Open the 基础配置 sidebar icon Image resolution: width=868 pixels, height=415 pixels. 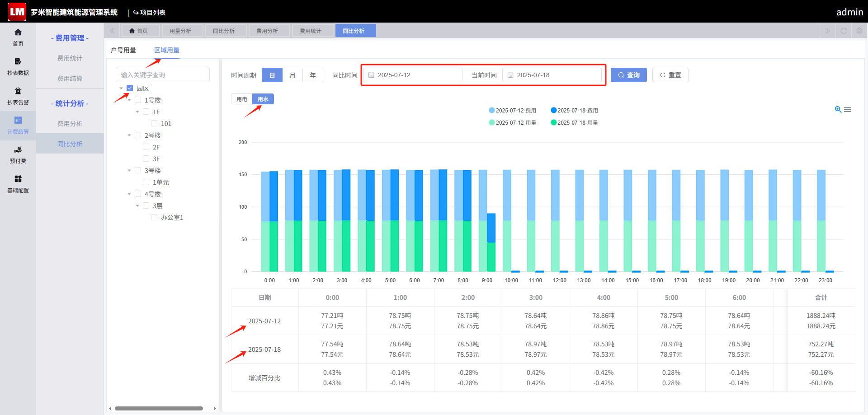click(x=18, y=179)
